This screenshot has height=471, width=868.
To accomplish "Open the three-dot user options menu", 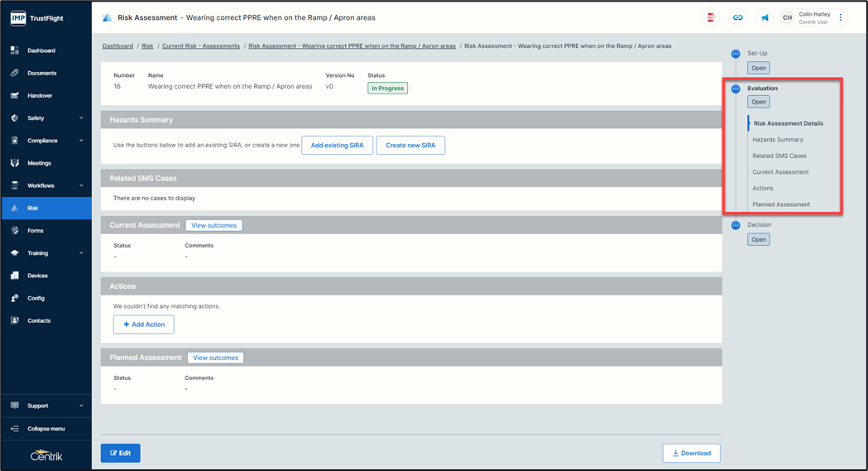I will click(x=841, y=17).
